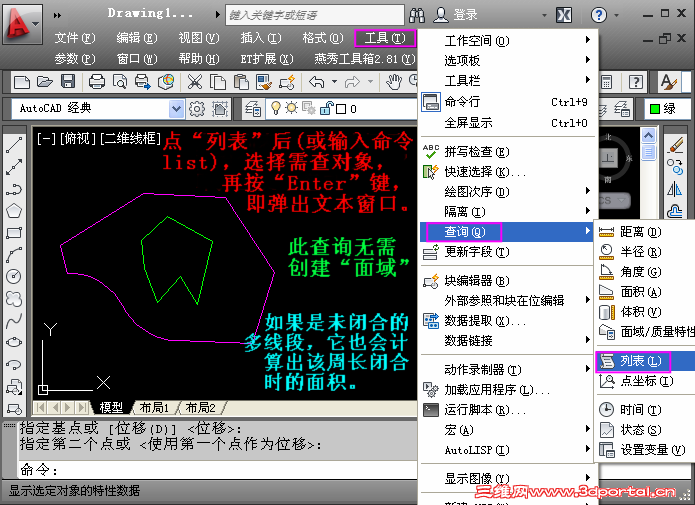Click 加载应用程序(L) menu entry
The image size is (695, 505).
(x=508, y=390)
